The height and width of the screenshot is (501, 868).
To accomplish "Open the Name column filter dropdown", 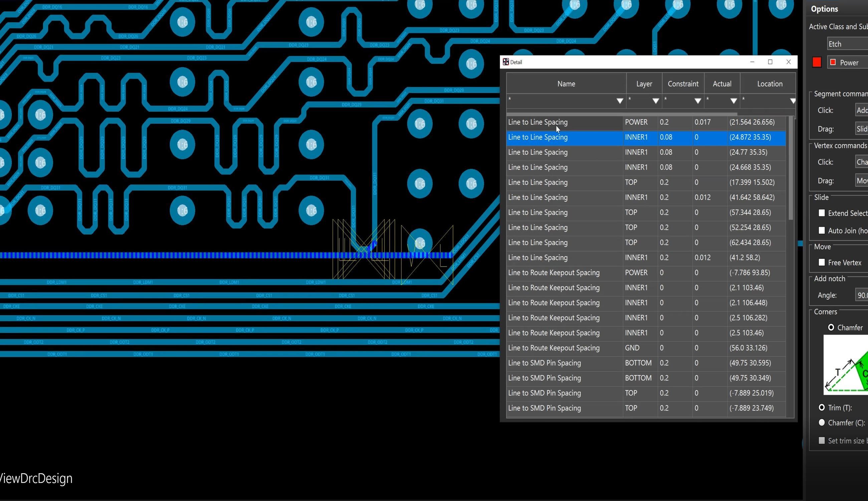I will 620,101.
